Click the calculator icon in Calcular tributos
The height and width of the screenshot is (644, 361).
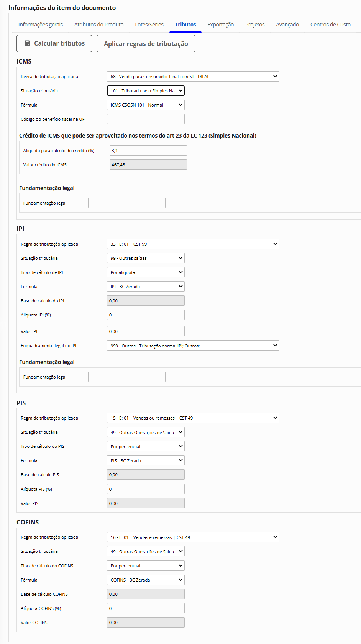(x=27, y=44)
